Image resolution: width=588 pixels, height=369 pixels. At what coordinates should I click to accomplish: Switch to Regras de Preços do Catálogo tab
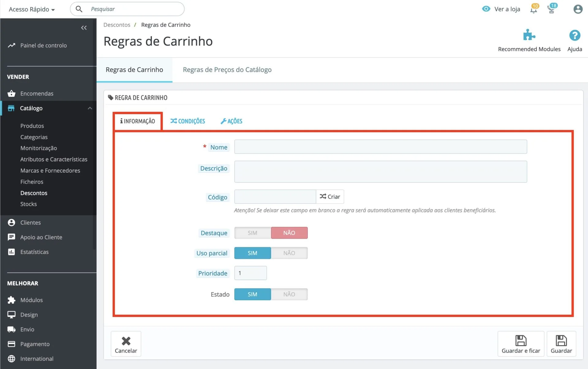pos(227,70)
